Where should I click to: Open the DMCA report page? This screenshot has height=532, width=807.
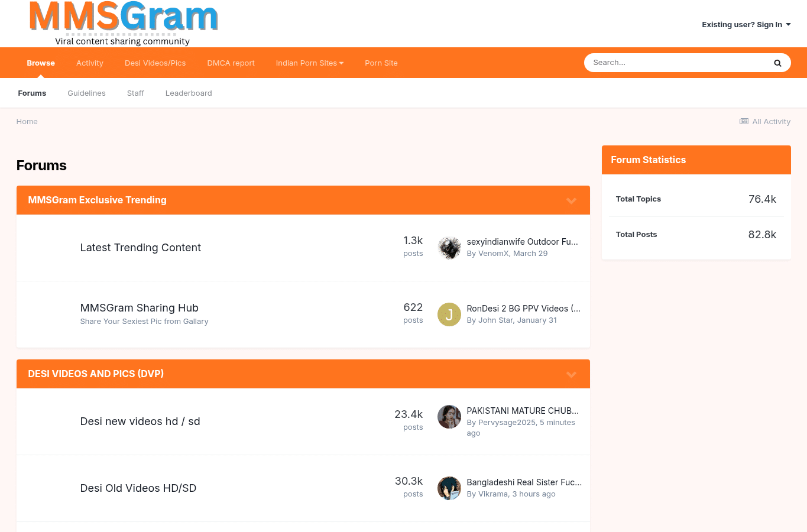point(231,63)
